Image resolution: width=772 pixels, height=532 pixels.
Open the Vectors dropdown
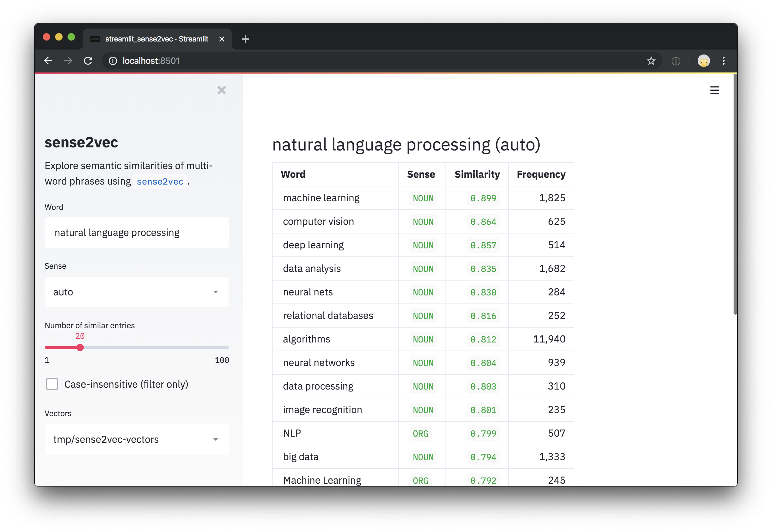[137, 439]
